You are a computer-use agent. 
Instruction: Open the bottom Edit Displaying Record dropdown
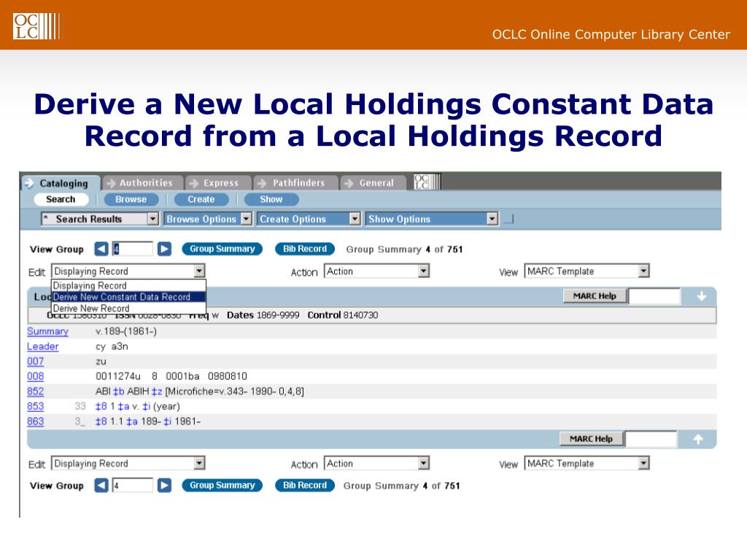[x=128, y=463]
